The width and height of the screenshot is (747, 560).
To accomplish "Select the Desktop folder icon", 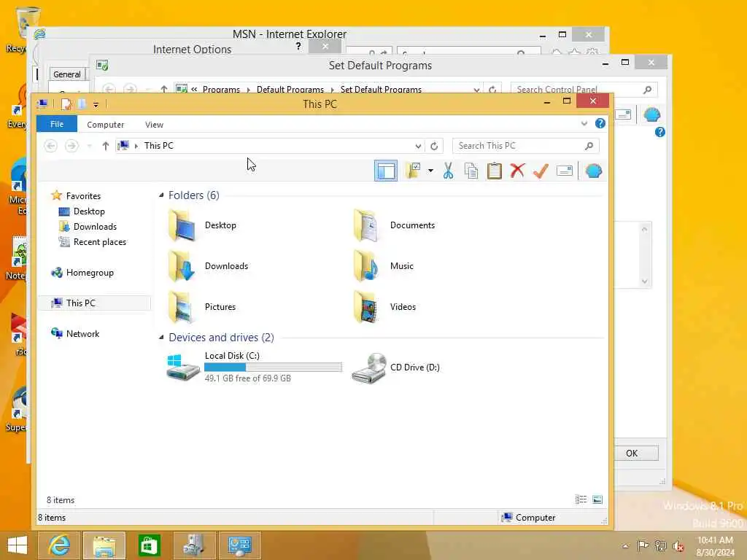I will [x=182, y=225].
